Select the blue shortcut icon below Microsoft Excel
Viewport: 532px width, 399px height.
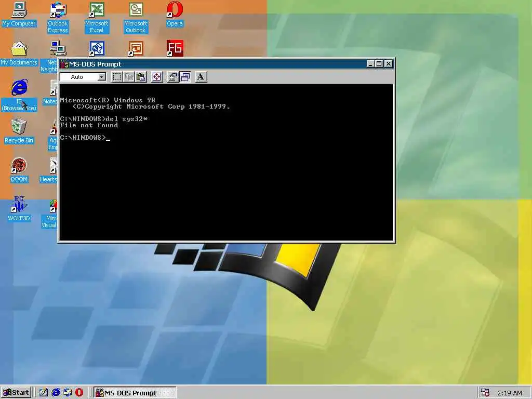click(x=97, y=48)
